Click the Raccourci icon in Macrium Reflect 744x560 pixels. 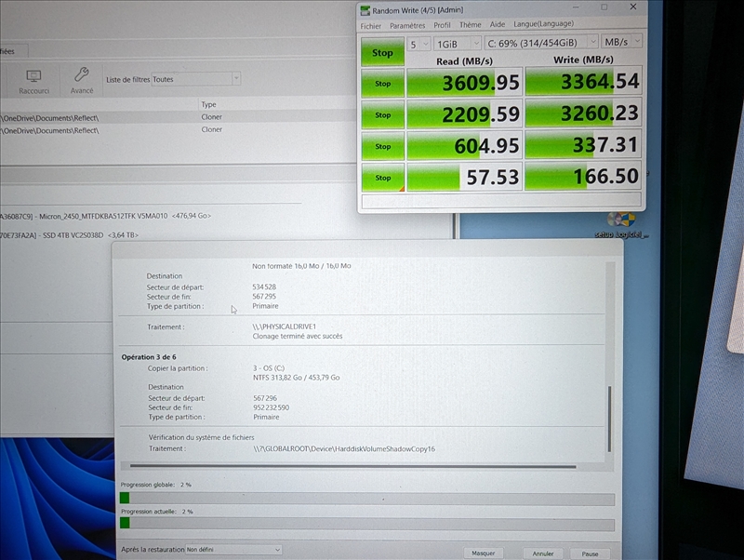33,76
